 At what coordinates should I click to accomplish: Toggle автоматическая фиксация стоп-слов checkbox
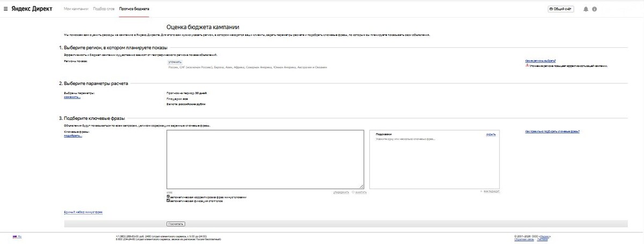pos(169,200)
